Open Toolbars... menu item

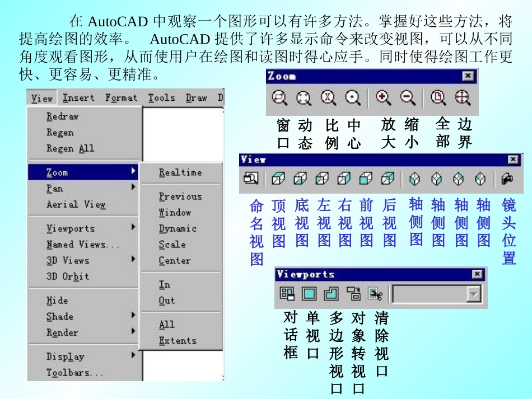click(83, 372)
